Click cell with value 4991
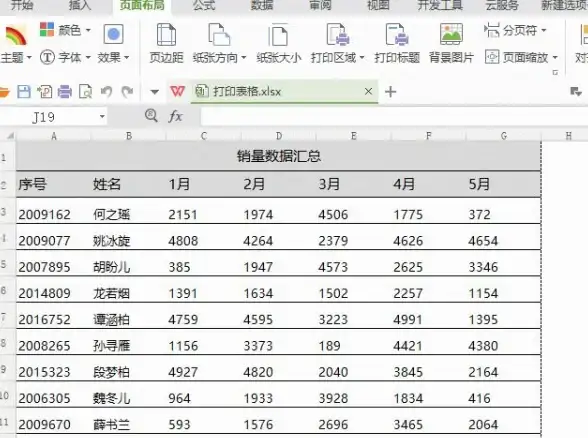588x438 pixels. [x=429, y=316]
